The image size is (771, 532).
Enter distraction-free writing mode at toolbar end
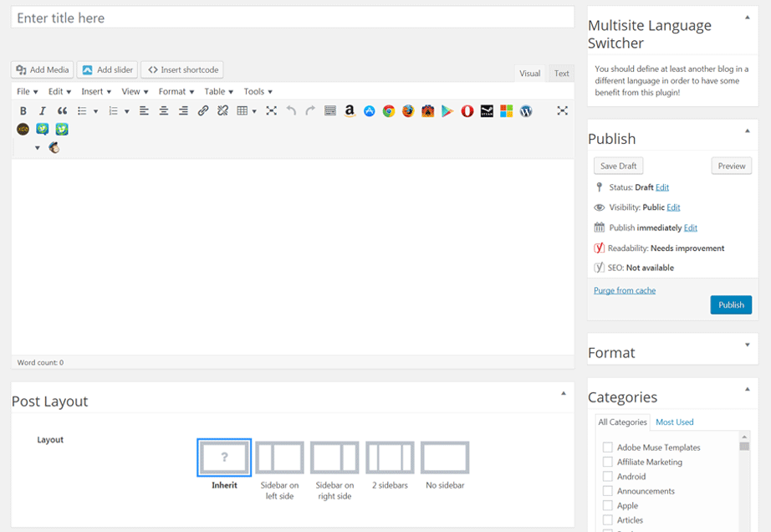click(x=563, y=110)
